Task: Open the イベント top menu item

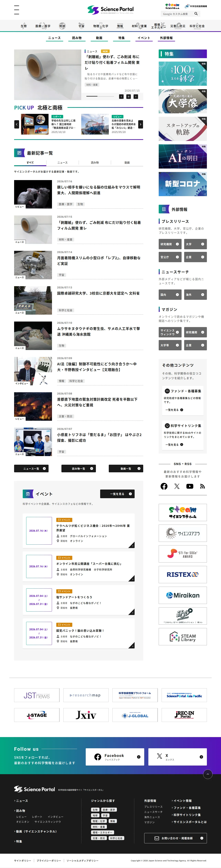Action: click(x=144, y=38)
